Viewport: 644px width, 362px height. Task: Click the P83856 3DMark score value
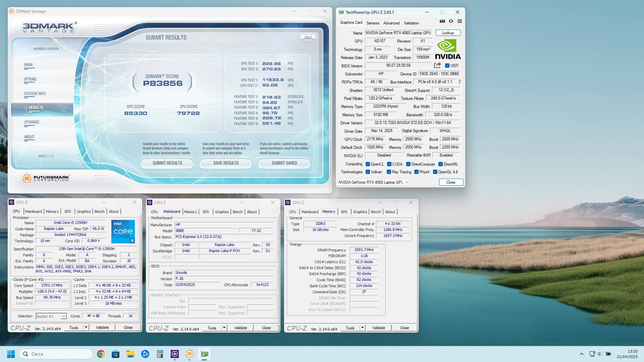click(163, 83)
